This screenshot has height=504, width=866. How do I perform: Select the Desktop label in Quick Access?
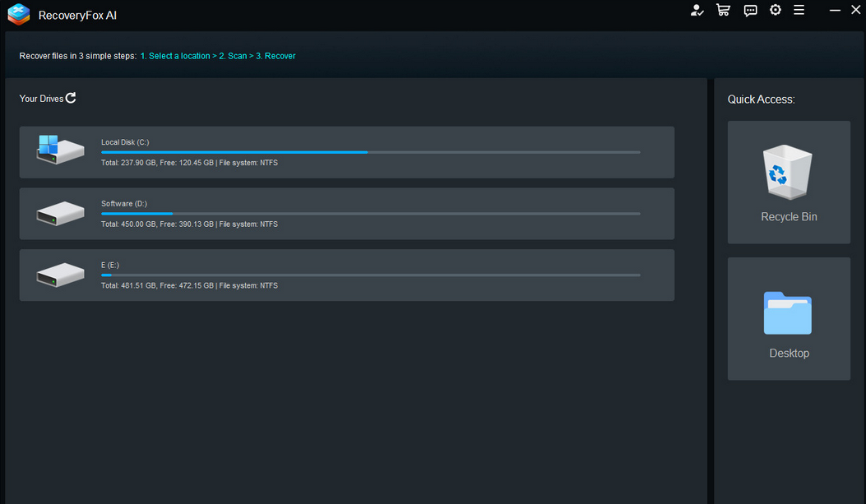[x=788, y=352]
